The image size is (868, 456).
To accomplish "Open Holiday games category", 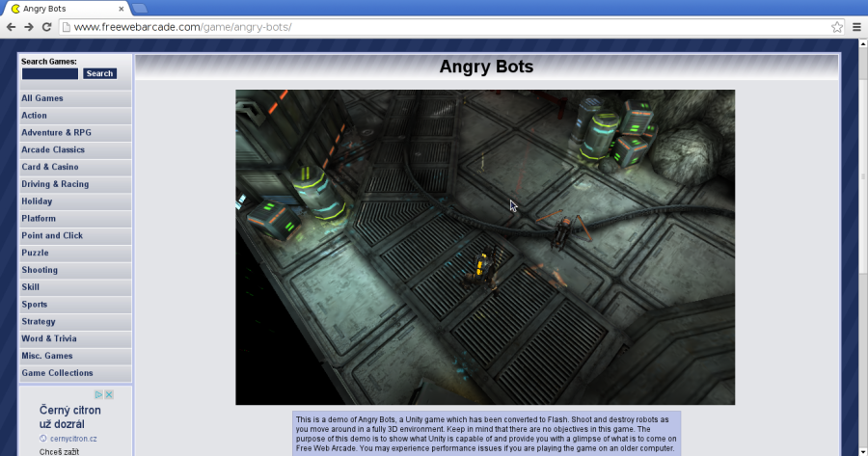I will 75,201.
